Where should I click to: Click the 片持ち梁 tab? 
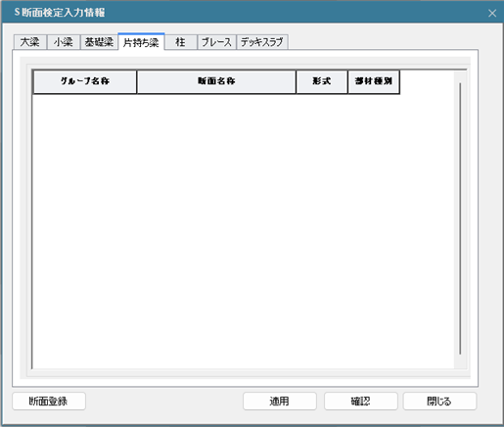click(x=141, y=42)
